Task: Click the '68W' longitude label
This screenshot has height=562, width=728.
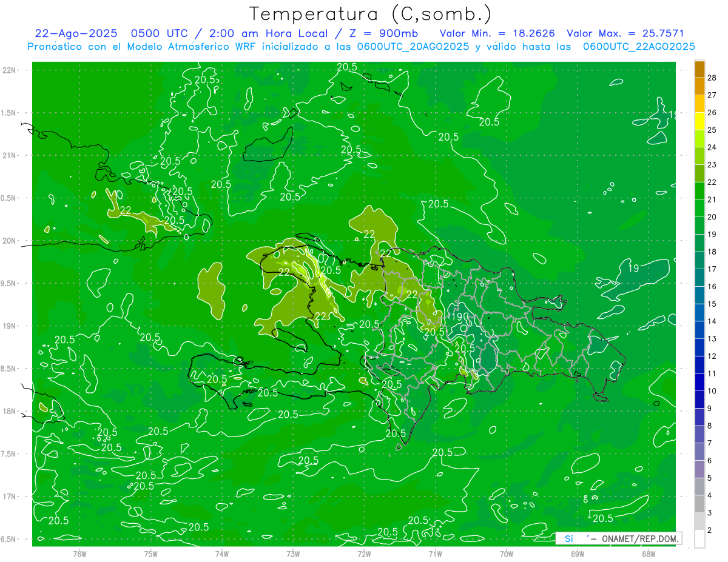Action: [x=649, y=554]
